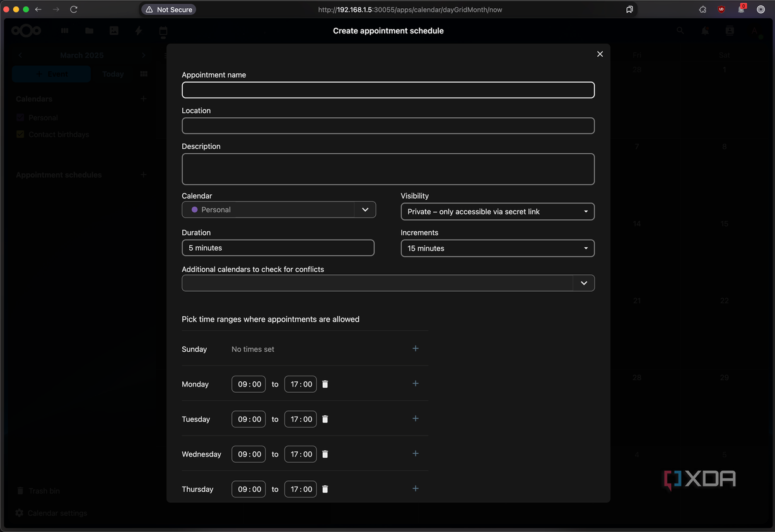Reload the page with browser refresh
The image size is (775, 532).
[74, 9]
